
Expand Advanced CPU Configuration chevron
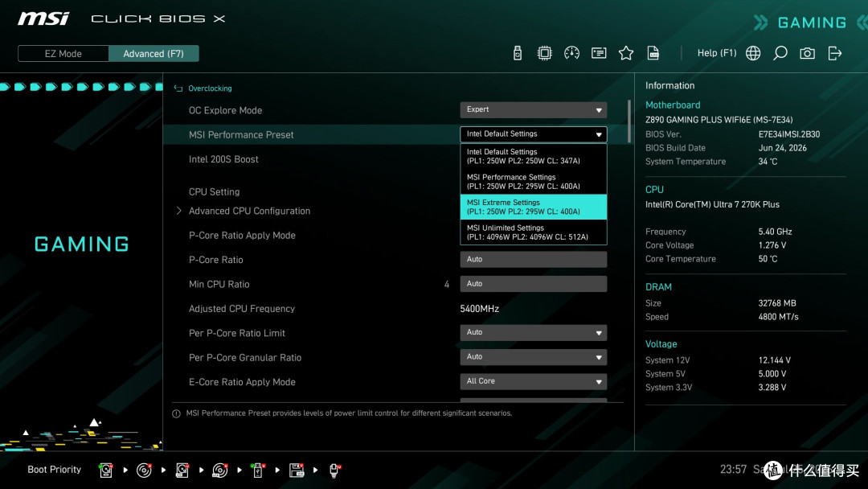[x=178, y=211]
